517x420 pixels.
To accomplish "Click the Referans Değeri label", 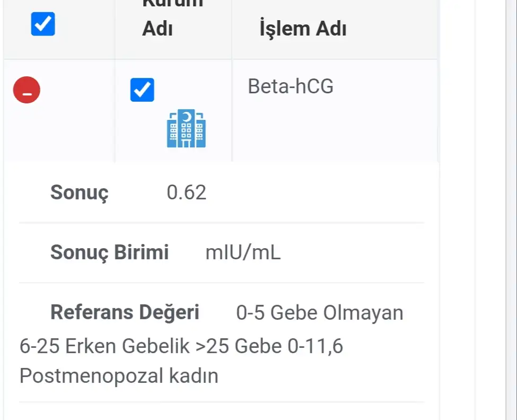I will [x=125, y=313].
